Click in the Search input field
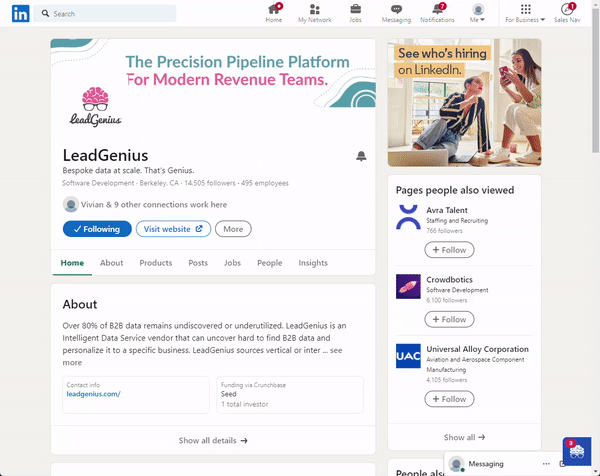Image resolution: width=600 pixels, height=476 pixels. (105, 13)
